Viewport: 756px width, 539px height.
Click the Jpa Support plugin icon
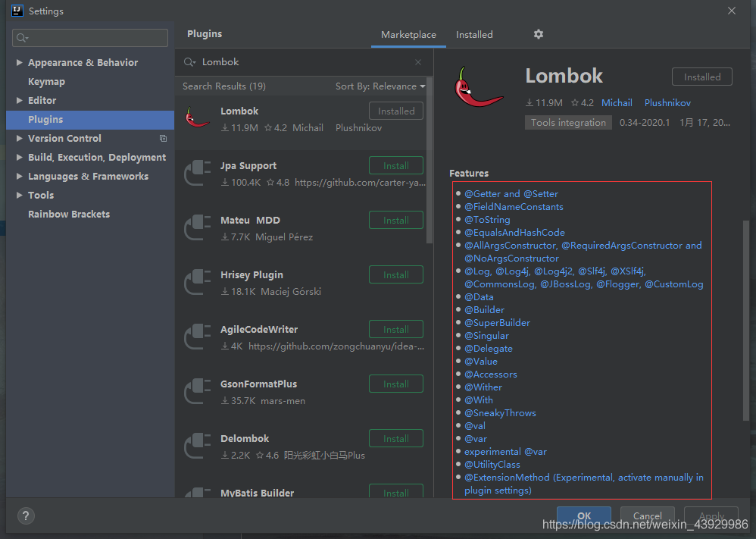pos(198,173)
